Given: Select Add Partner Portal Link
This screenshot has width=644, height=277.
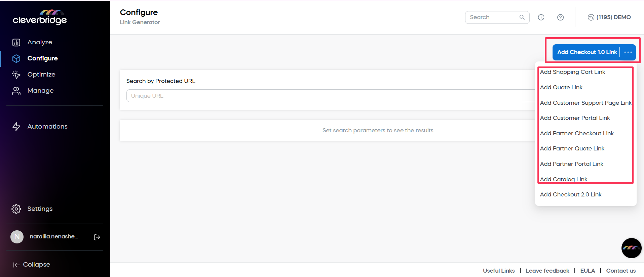Looking at the screenshot, I should 571,164.
